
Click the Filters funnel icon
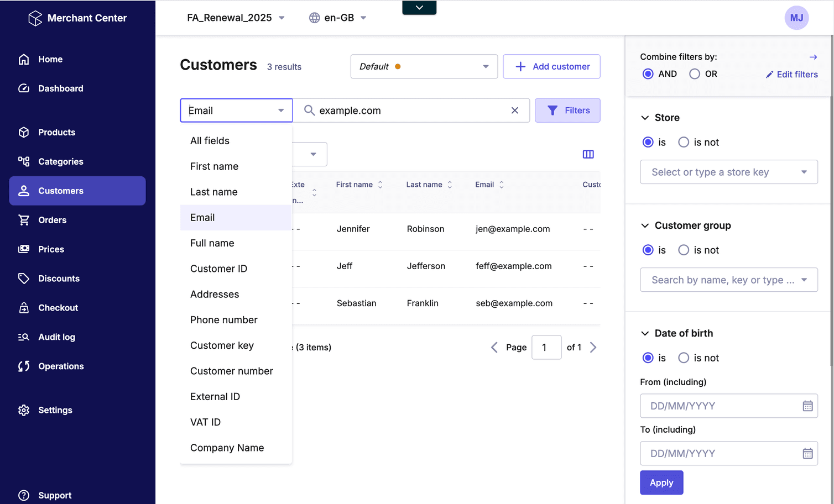point(552,110)
